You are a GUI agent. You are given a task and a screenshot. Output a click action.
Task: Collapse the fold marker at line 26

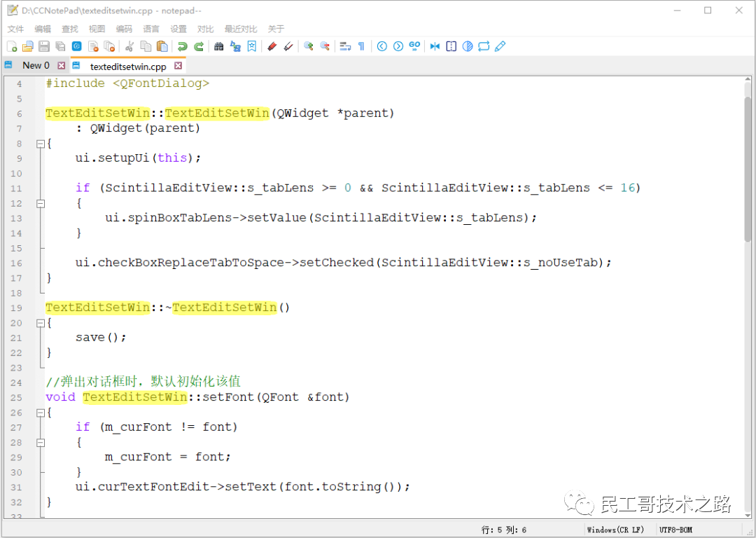[x=41, y=413]
